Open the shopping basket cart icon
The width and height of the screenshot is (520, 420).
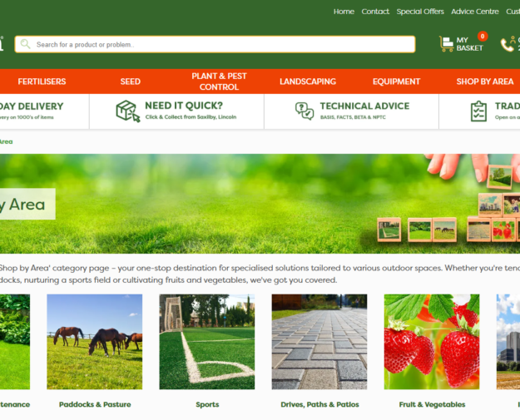point(446,44)
